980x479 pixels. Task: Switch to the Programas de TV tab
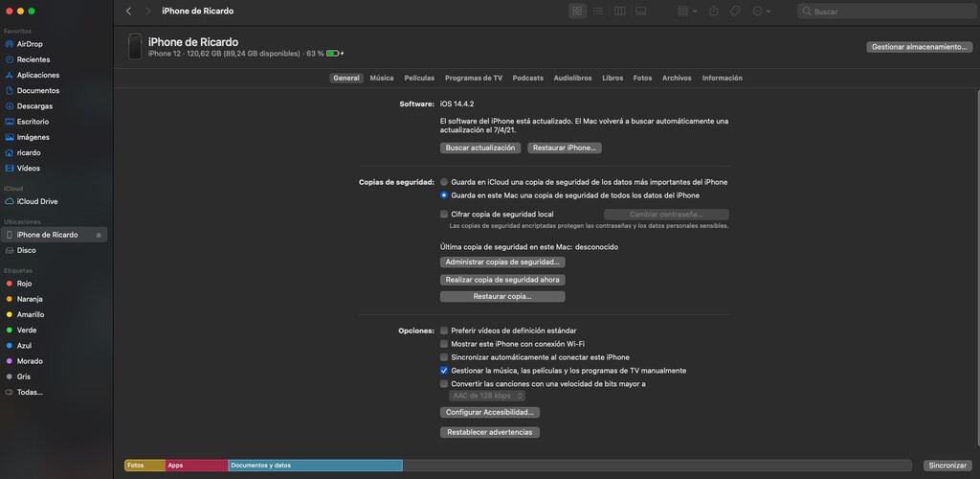pyautogui.click(x=474, y=79)
